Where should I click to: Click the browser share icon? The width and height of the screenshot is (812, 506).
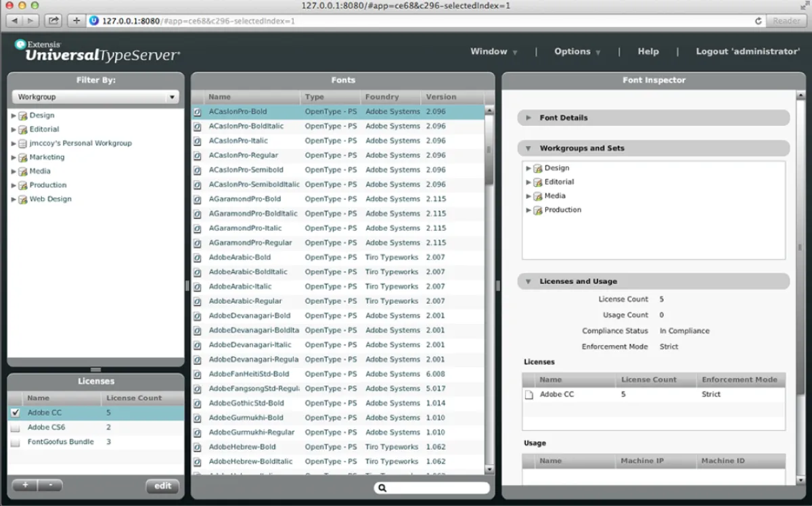click(53, 21)
